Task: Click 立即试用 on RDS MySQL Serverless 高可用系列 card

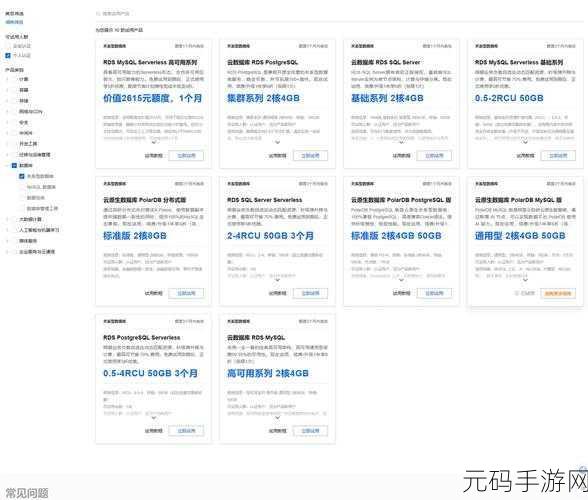Action: click(186, 156)
